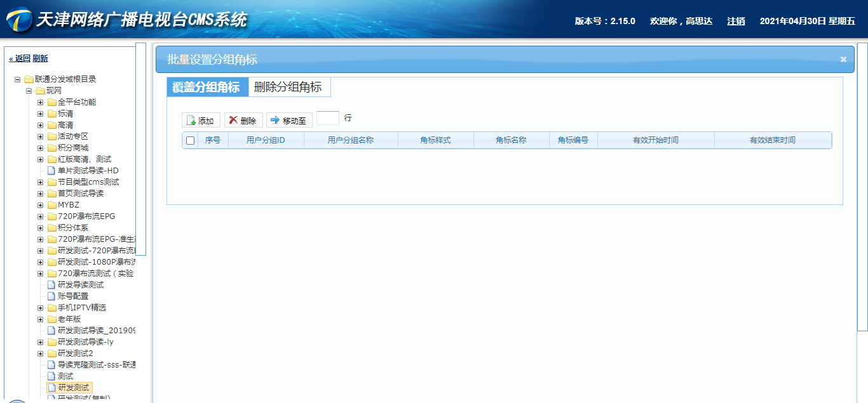
Task: Collapse the 联通分发域根目录 root node
Action: (18, 79)
